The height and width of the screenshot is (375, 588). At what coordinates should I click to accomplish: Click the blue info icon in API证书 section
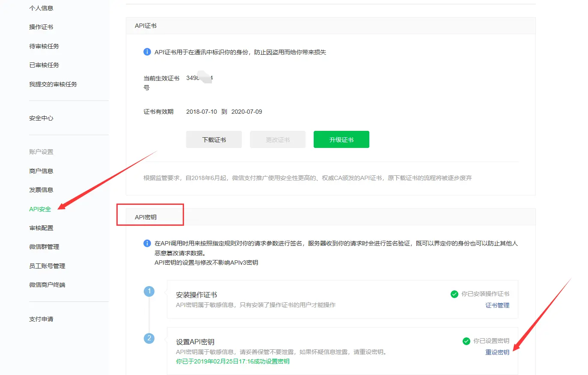pos(147,52)
